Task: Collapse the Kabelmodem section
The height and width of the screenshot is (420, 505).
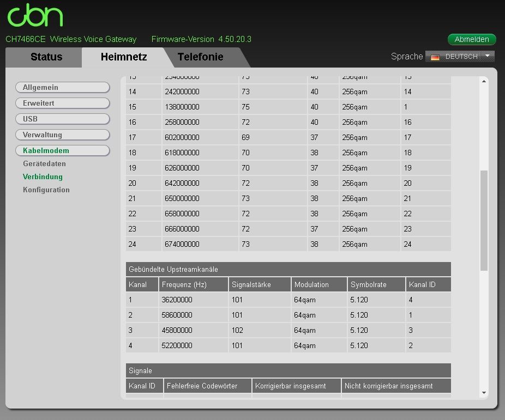Action: (x=63, y=150)
